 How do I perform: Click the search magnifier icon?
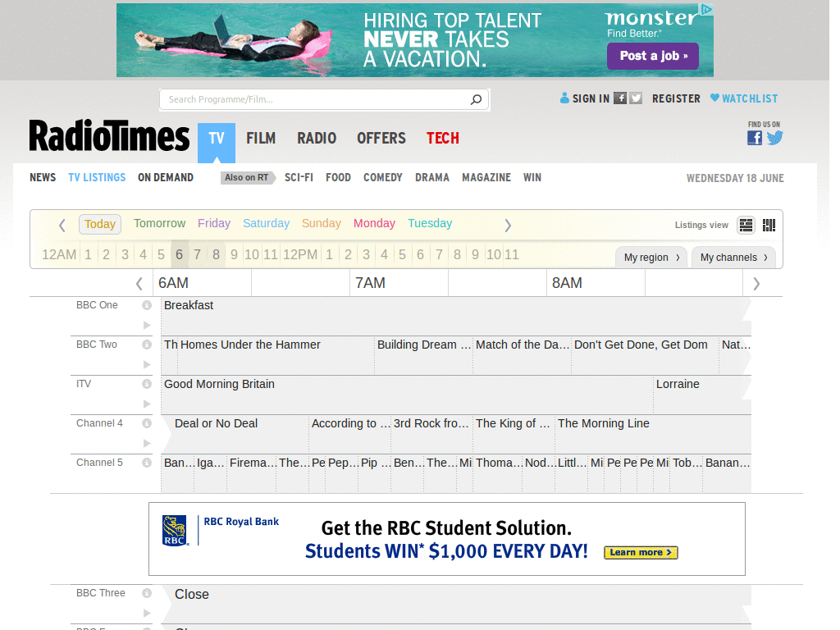[x=476, y=99]
